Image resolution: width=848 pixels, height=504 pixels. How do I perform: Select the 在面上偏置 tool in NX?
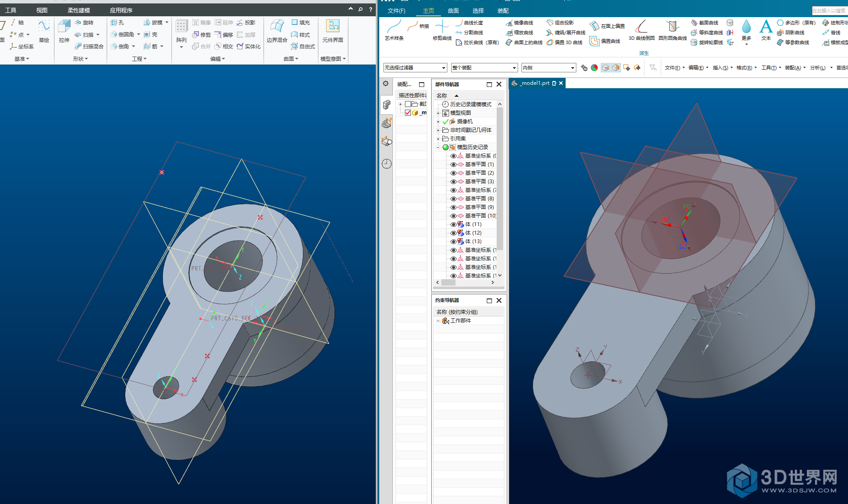pos(608,26)
